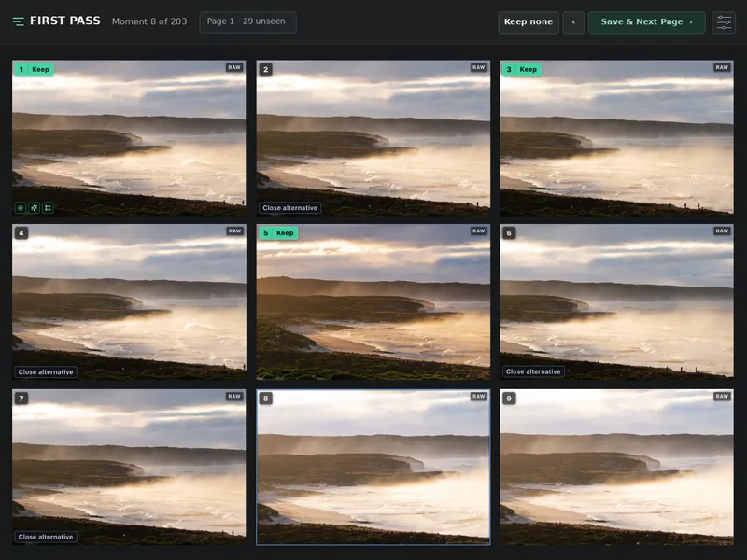
Task: Click the RAW badge on photo 5
Action: (478, 231)
